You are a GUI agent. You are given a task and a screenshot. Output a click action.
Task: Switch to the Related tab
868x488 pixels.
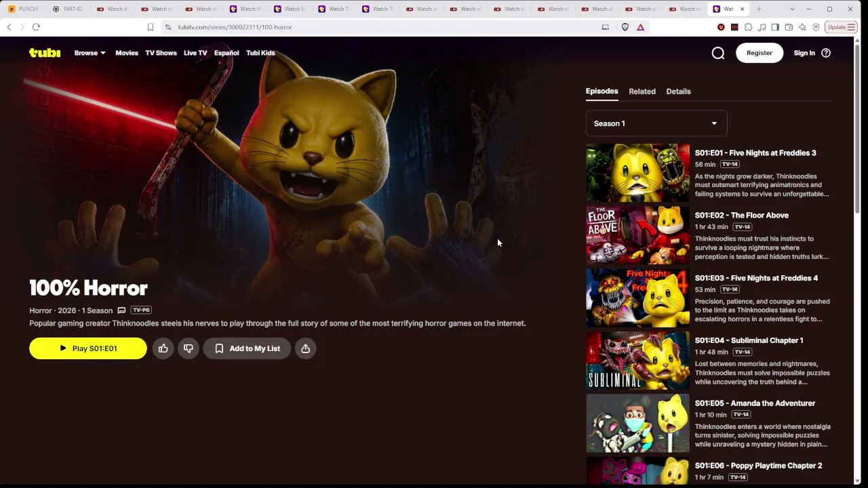point(642,91)
